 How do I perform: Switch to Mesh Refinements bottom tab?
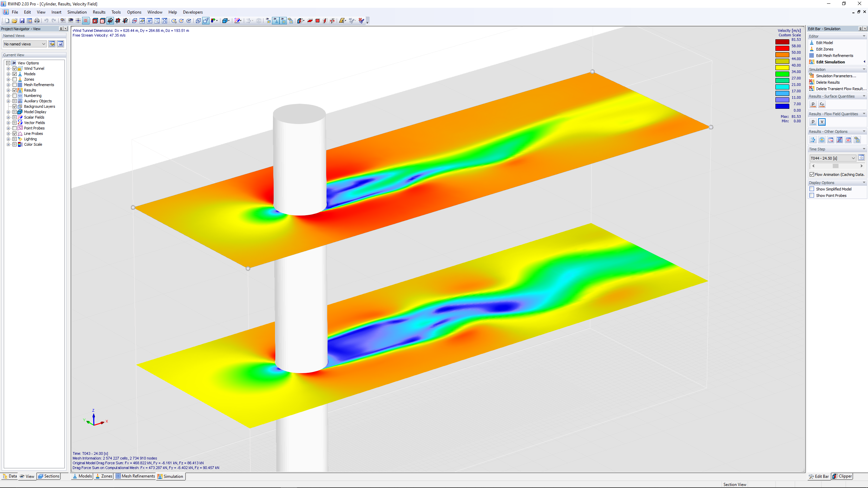point(135,476)
